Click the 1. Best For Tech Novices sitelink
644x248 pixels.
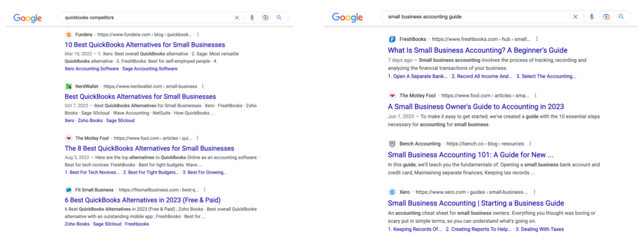click(x=92, y=172)
